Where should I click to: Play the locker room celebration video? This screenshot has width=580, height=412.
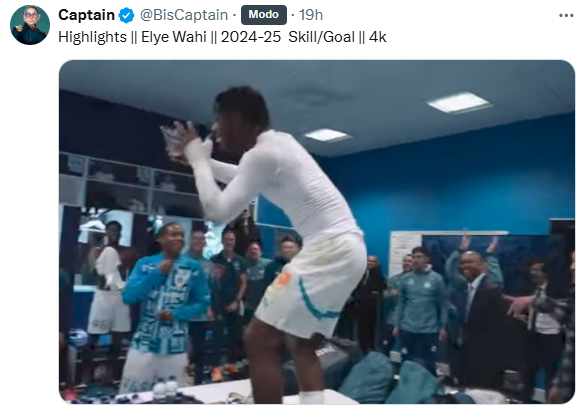coord(317,232)
